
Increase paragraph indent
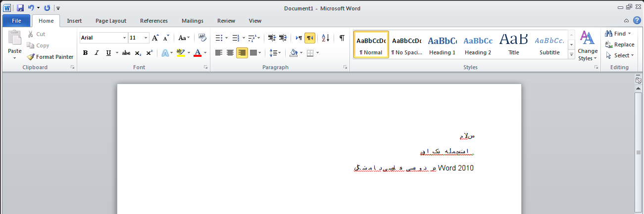283,38
